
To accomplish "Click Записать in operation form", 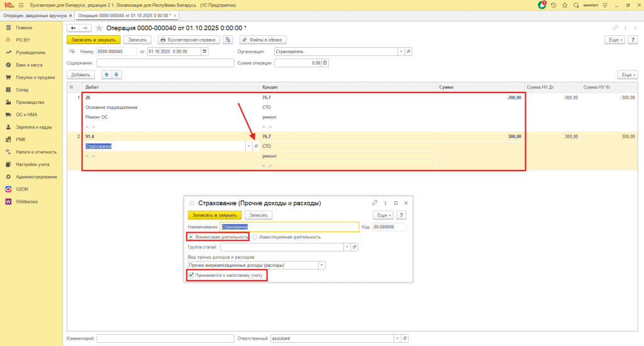I will [137, 40].
